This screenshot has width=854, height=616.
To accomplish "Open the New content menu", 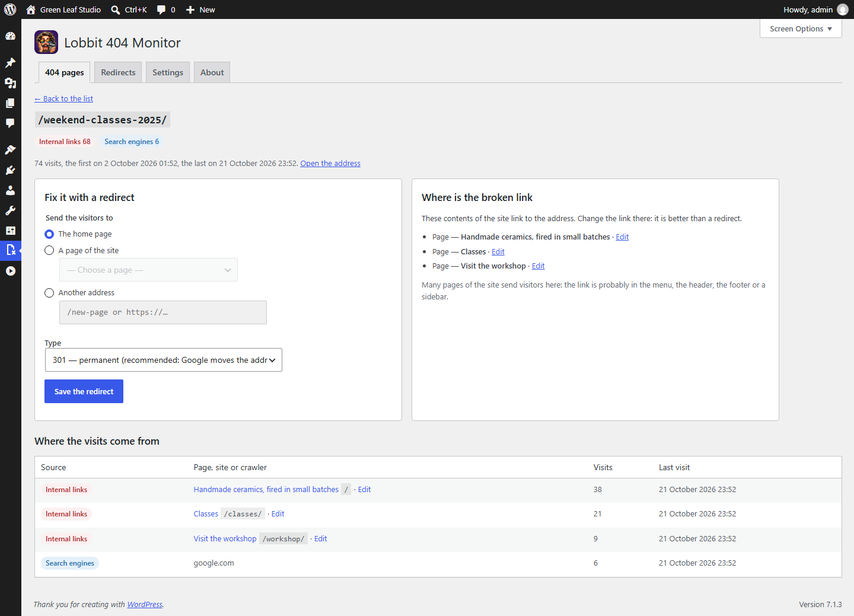I will click(x=200, y=9).
